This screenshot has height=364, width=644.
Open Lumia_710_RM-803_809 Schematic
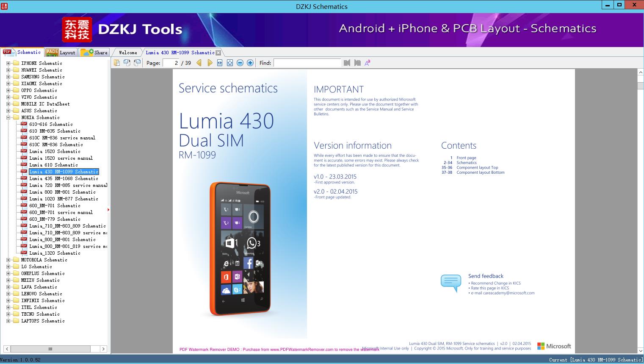68,226
